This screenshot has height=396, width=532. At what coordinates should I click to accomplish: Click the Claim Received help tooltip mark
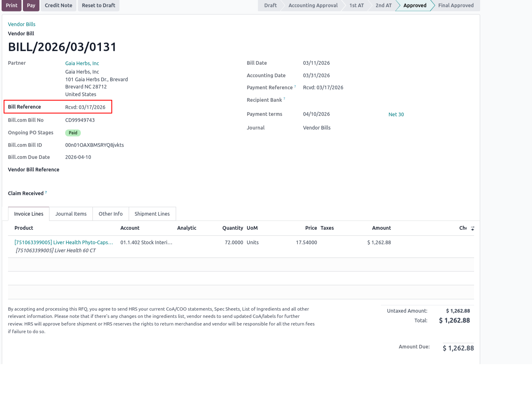[x=46, y=192]
